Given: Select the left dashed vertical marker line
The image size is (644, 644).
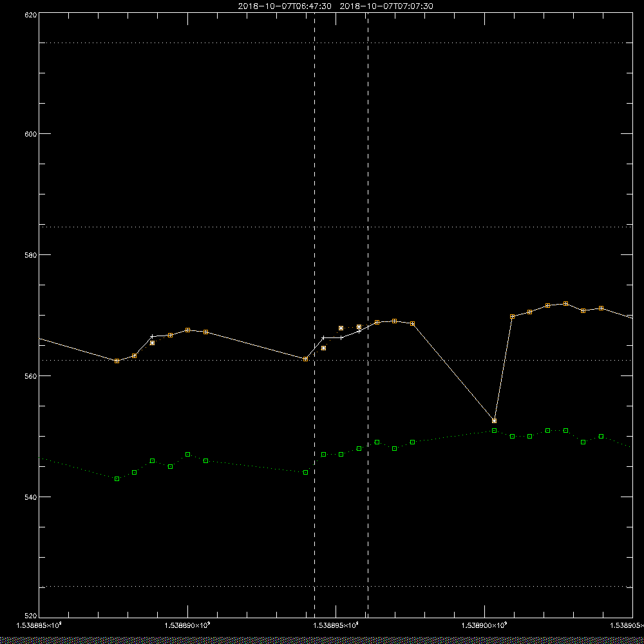Looking at the screenshot, I should (315, 314).
